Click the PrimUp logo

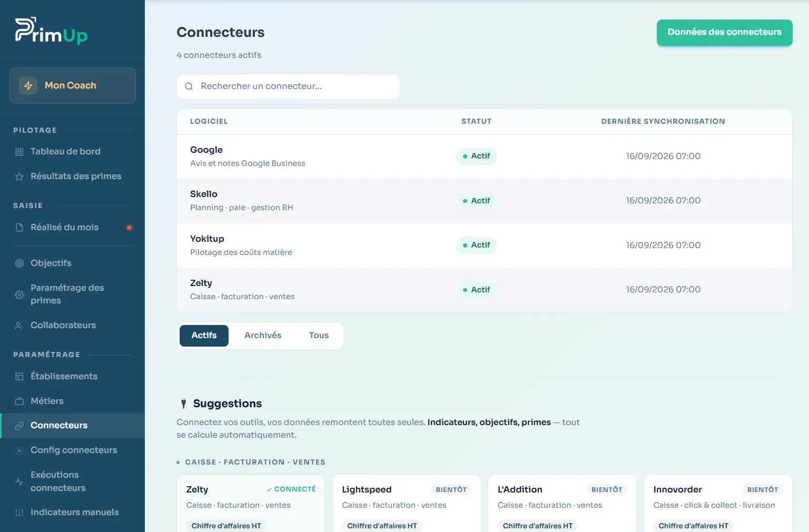point(51,31)
